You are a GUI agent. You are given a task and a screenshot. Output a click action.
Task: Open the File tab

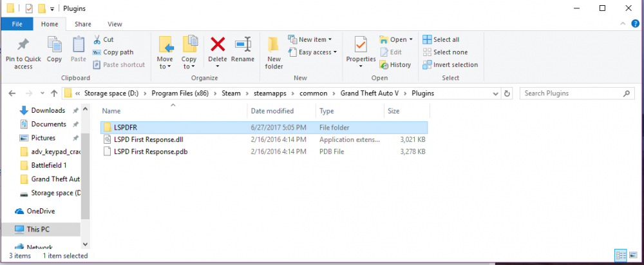coord(17,25)
